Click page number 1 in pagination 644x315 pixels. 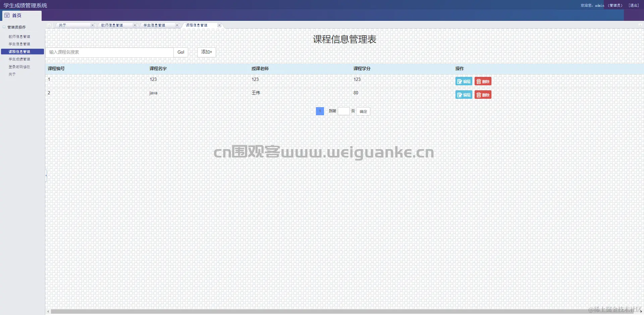tap(320, 111)
